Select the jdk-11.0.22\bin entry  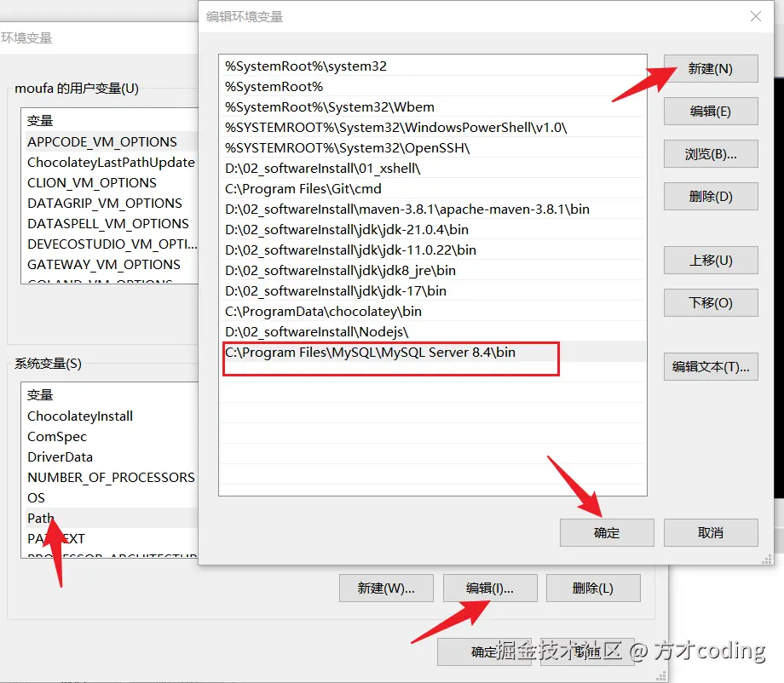pos(433,250)
